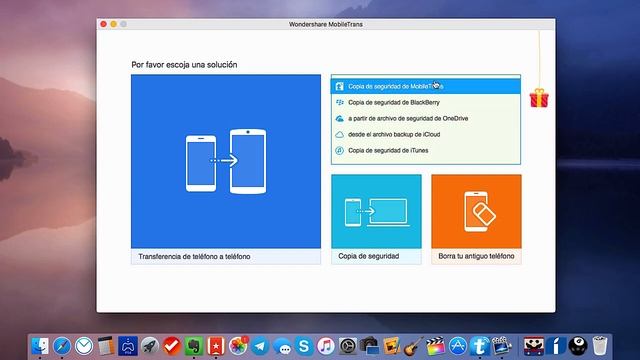Launch Skype from the dock
The image size is (640, 360).
(304, 346)
